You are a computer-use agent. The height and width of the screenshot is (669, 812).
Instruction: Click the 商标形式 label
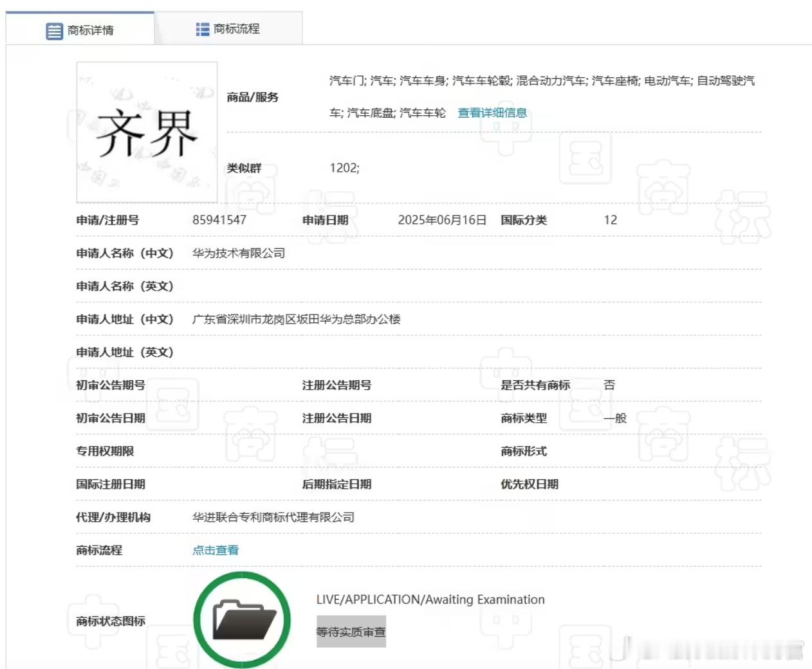tap(524, 451)
